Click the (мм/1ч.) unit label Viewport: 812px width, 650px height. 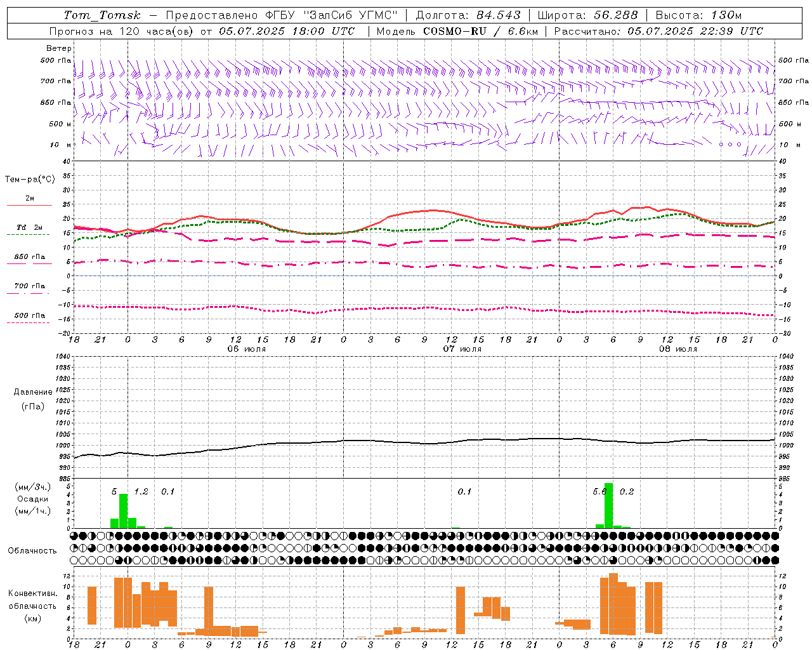pos(32,511)
